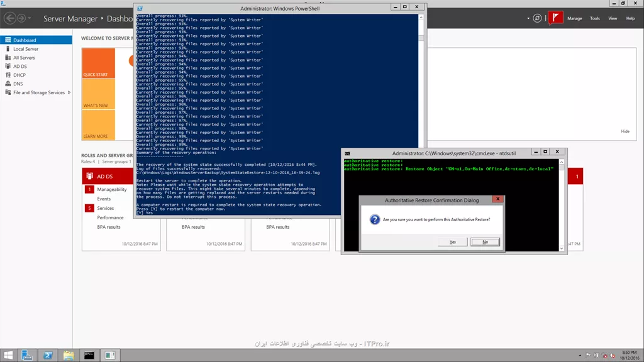The image size is (644, 362).
Task: Click the red 5 badge beside Services
Action: pyautogui.click(x=89, y=208)
